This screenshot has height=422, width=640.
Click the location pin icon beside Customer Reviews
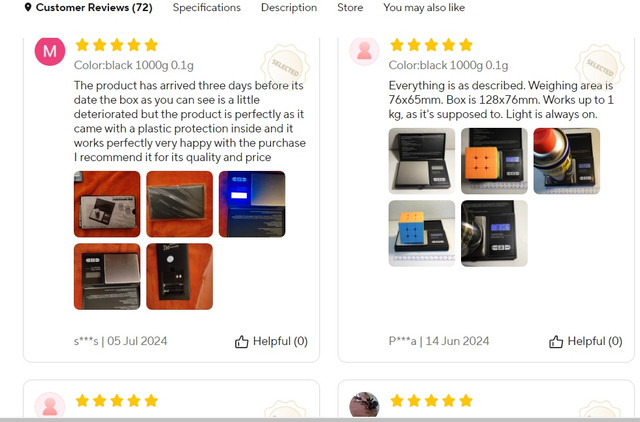point(28,7)
